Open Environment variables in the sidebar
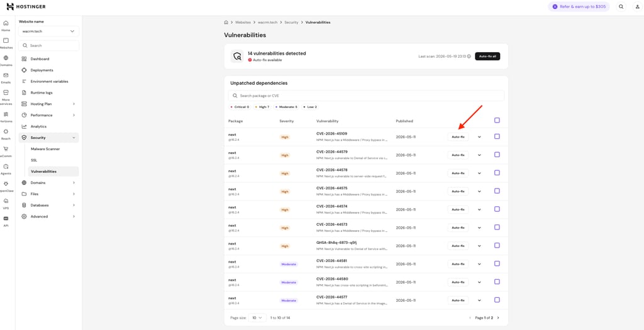644x330 pixels. tap(48, 81)
